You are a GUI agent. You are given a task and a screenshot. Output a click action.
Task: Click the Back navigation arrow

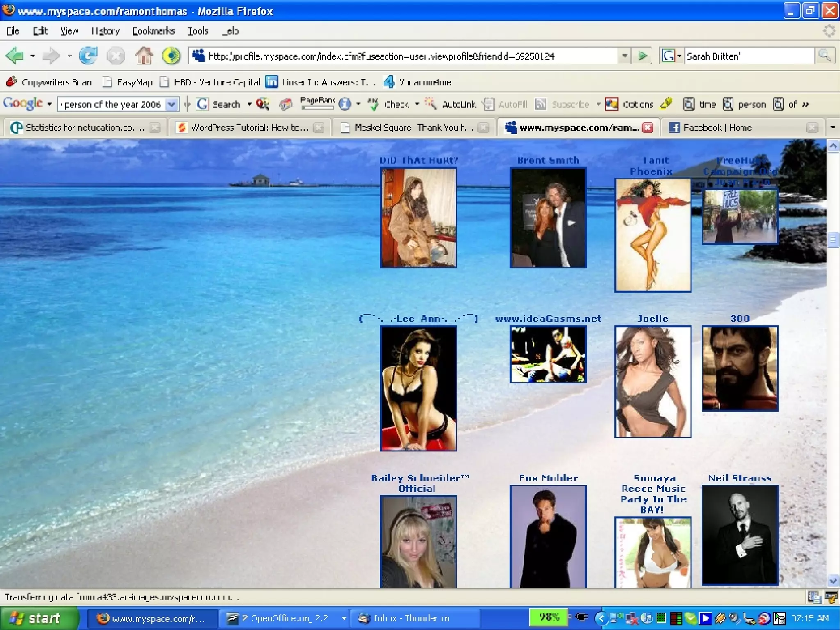(16, 56)
